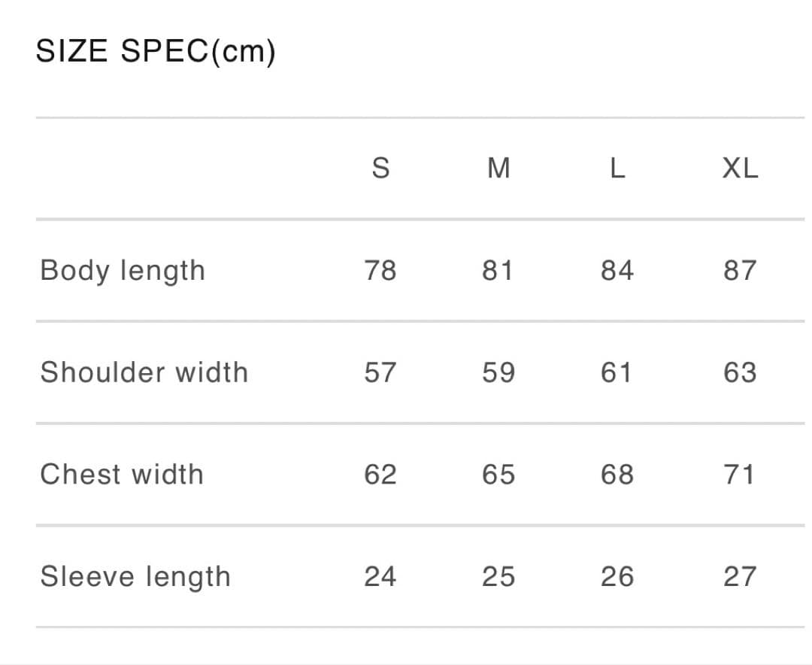
Task: Click sleeve length value 27 for XL
Action: click(740, 577)
